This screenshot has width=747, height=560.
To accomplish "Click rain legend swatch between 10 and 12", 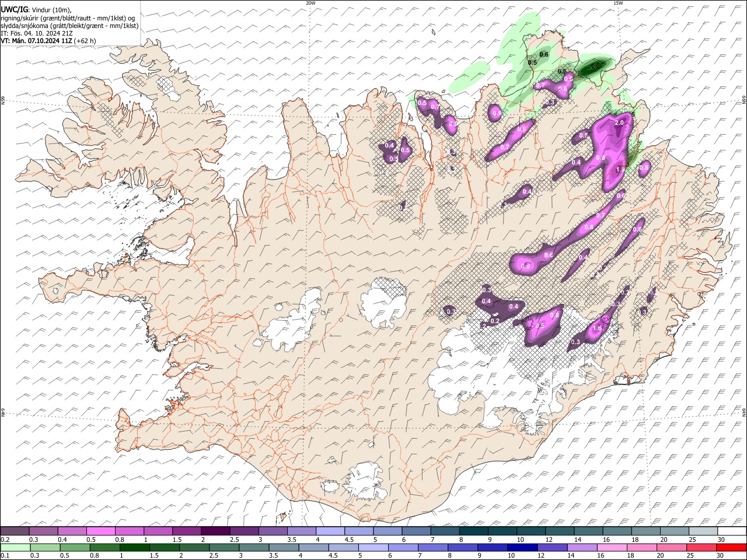I will point(522,547).
